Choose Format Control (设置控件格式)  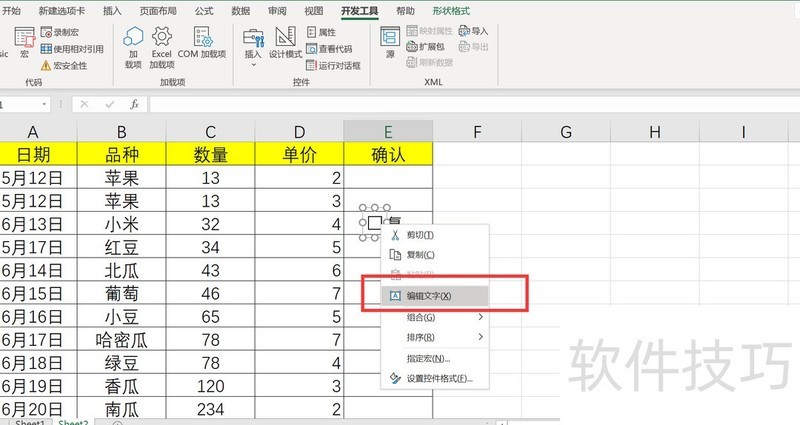click(435, 379)
